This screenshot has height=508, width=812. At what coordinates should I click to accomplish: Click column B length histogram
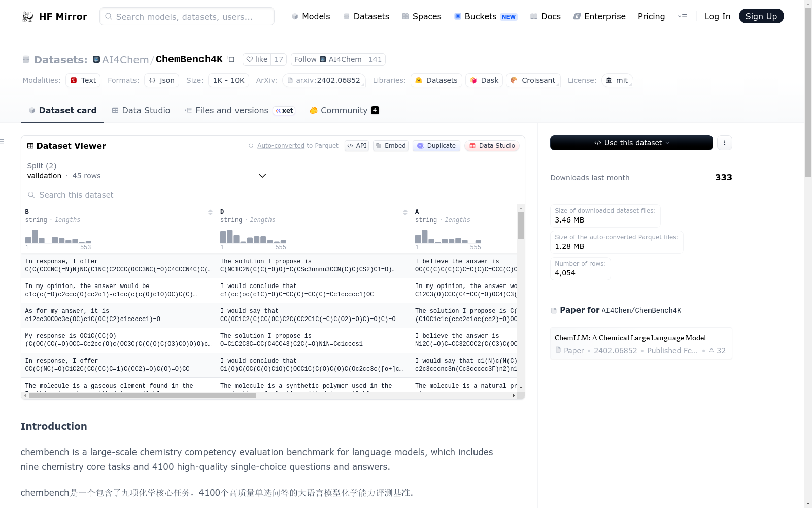pyautogui.click(x=58, y=236)
